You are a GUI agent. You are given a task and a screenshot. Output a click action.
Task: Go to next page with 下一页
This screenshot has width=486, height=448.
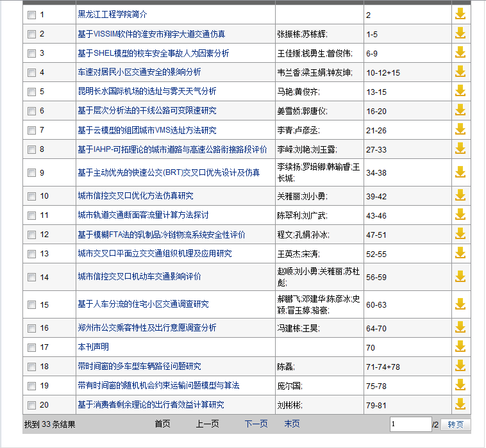(x=256, y=424)
